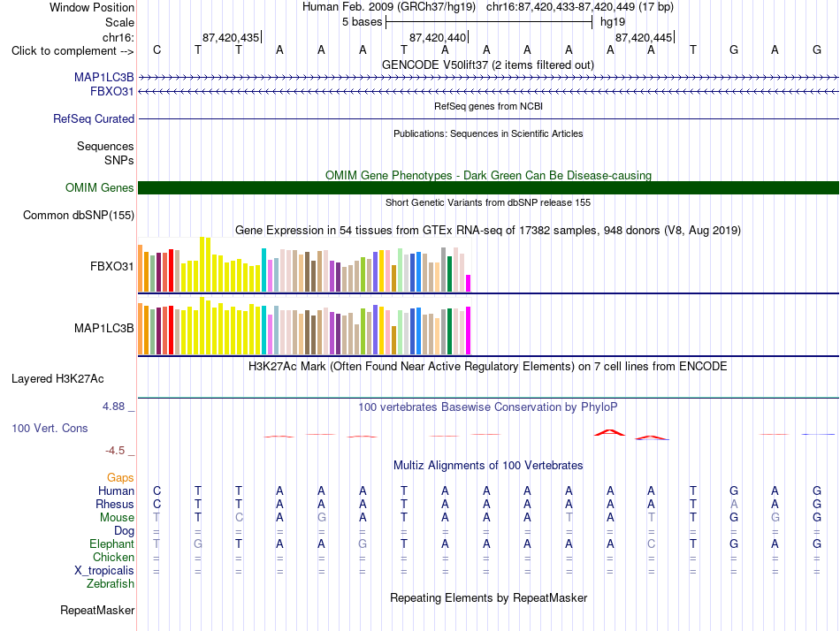Viewport: 840px width, 631px height.
Task: Click 'Publications: Sequences in Scientific Articles' title
Action: click(488, 134)
